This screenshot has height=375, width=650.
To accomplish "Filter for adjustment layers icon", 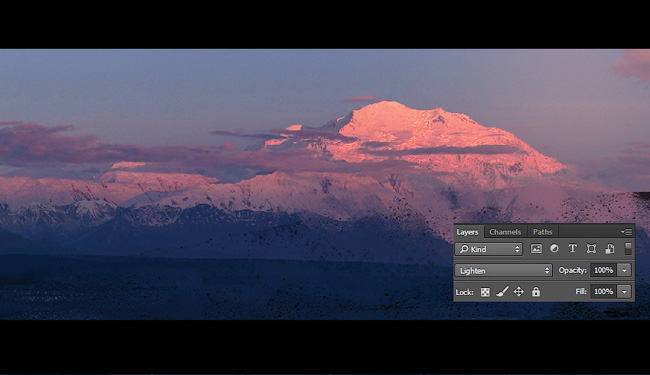I will [x=554, y=249].
